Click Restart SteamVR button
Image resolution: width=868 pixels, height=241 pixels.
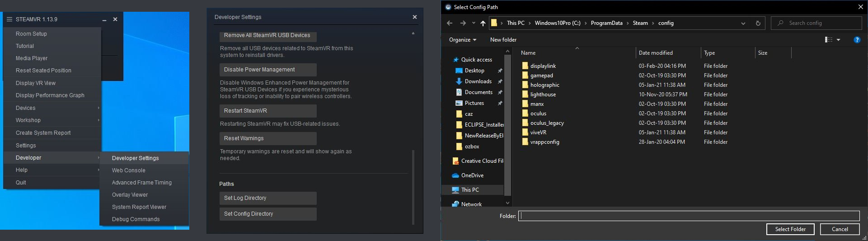(267, 111)
